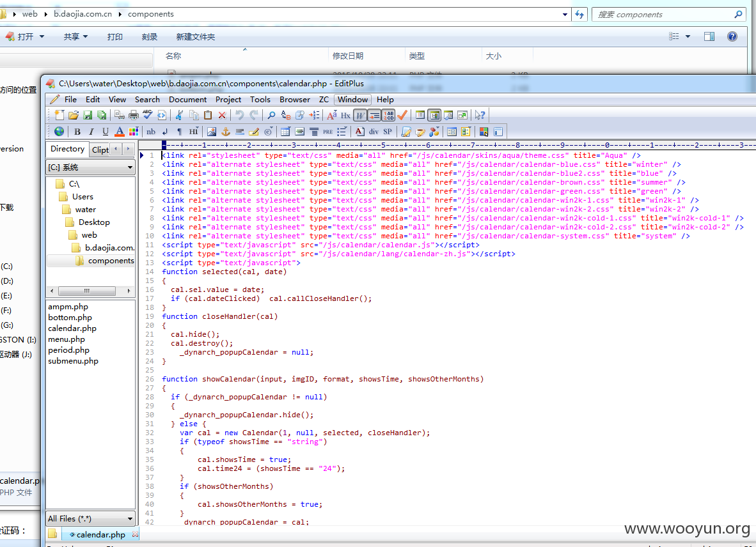Screen dimensions: 756x547
Task: Open the 共享 dropdown in Explorer
Action: (x=75, y=36)
